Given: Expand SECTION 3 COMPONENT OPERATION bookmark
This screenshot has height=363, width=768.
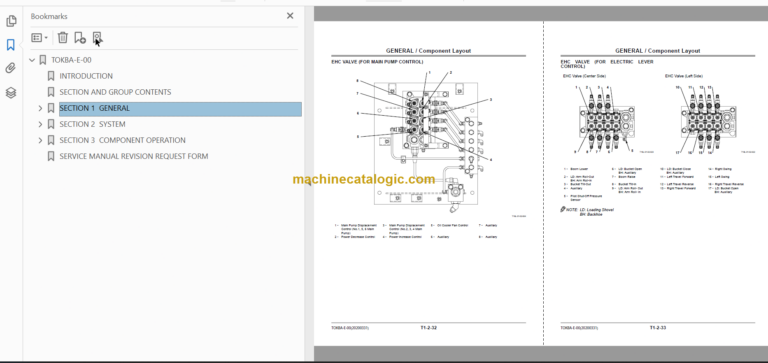Looking at the screenshot, I should tap(40, 140).
